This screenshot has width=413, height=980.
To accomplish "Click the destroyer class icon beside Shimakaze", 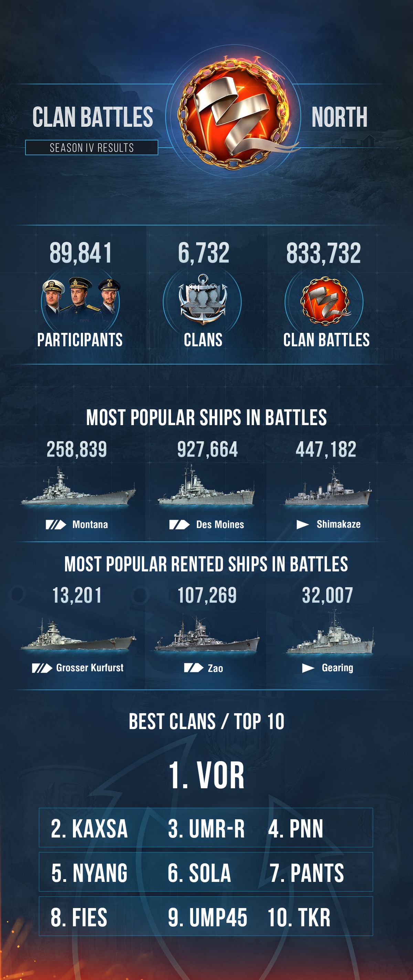I will pos(303,525).
